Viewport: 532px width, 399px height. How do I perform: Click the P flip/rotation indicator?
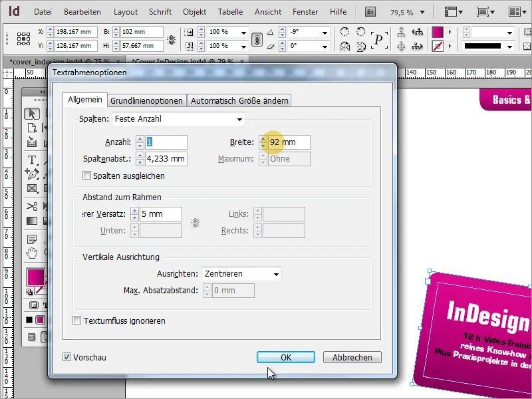(x=379, y=39)
